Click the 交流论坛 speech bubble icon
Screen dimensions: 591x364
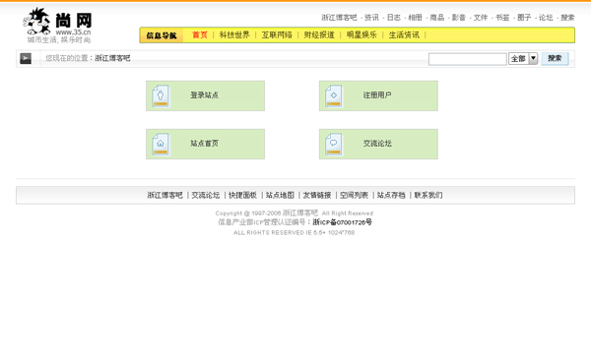click(x=334, y=145)
